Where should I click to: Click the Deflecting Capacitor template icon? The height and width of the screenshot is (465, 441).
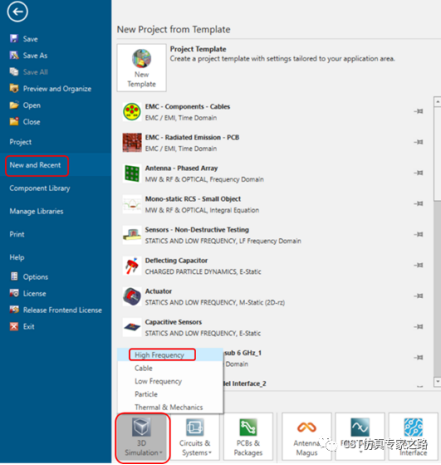[x=132, y=266]
